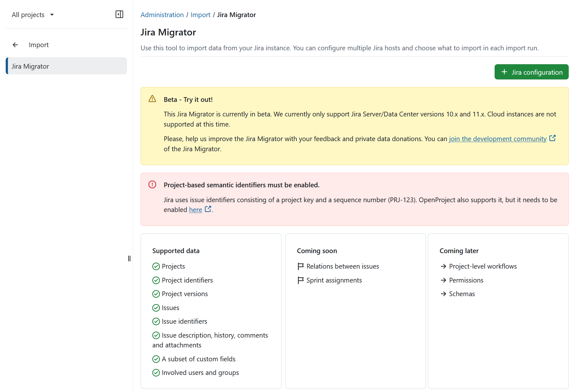Click the Import label in the sidebar
The width and height of the screenshot is (576, 392).
click(x=39, y=45)
